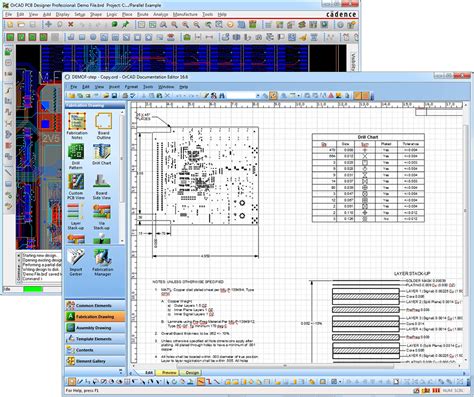Open the Route menu in PCB Designer
This screenshot has width=474, height=397.
point(143,14)
